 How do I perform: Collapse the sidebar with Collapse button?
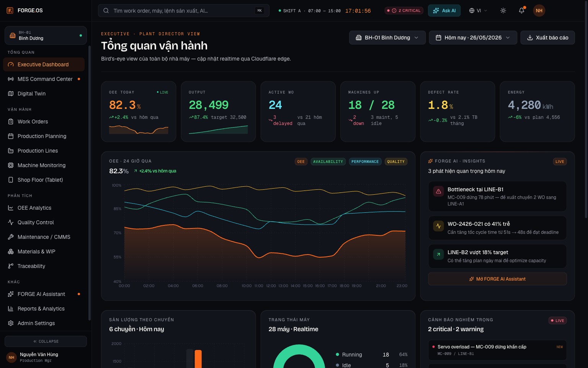[x=46, y=341]
